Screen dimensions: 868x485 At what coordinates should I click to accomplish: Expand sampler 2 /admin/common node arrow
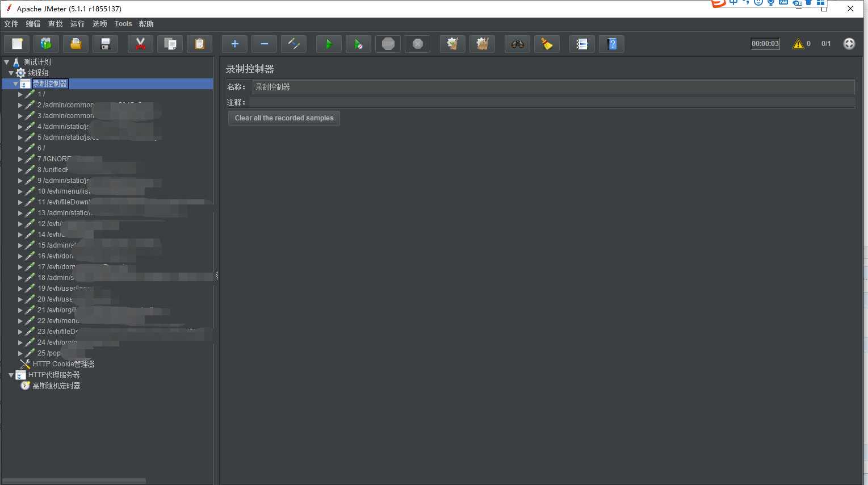[x=20, y=105]
